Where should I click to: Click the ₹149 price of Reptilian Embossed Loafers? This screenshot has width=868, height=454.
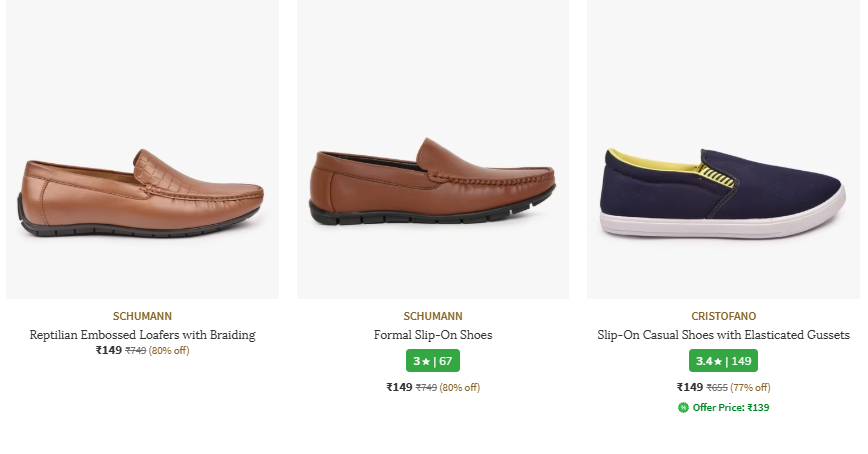tap(109, 351)
